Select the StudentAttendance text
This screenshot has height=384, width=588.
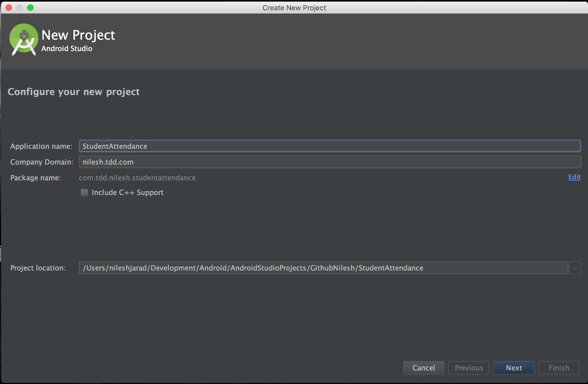pos(114,146)
